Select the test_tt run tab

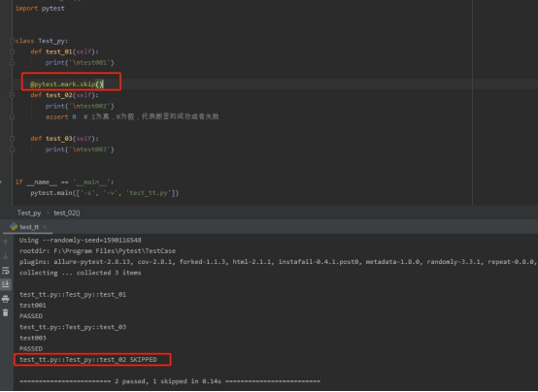point(29,227)
